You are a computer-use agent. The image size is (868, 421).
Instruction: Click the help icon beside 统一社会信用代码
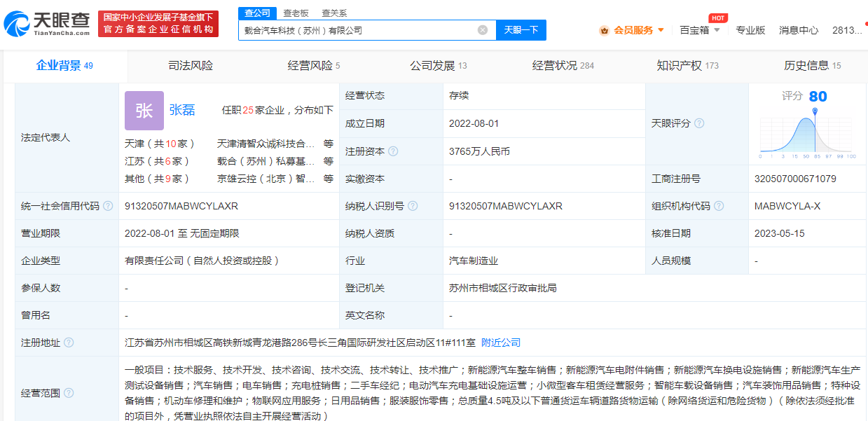pyautogui.click(x=108, y=206)
